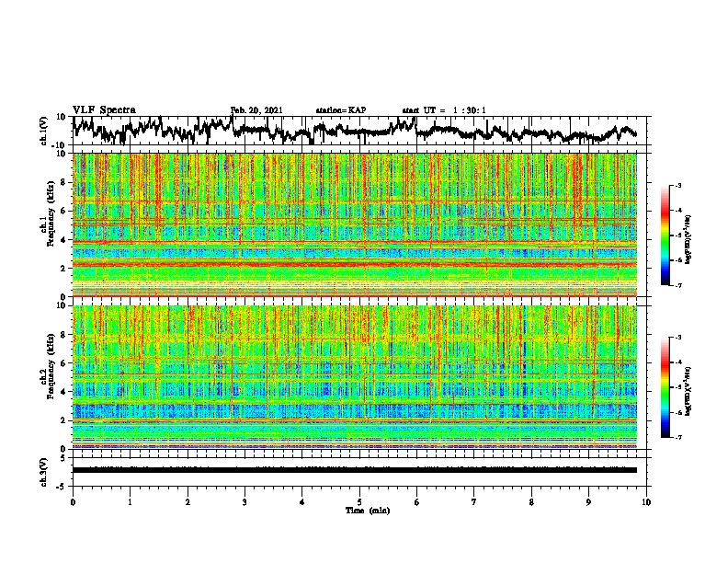Click the ch.1 spectrogram panel
The height and width of the screenshot is (563, 728).
[355, 224]
